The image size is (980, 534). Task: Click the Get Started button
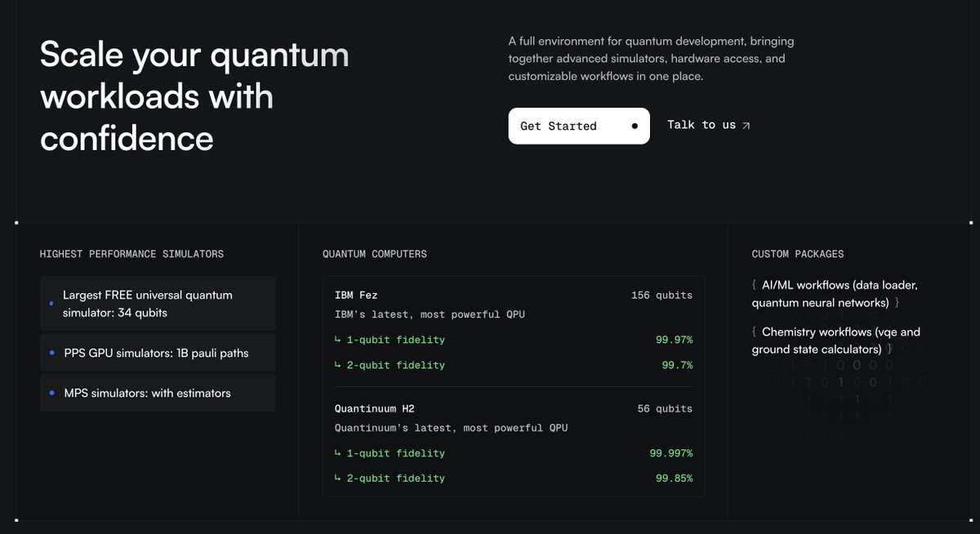tap(579, 126)
